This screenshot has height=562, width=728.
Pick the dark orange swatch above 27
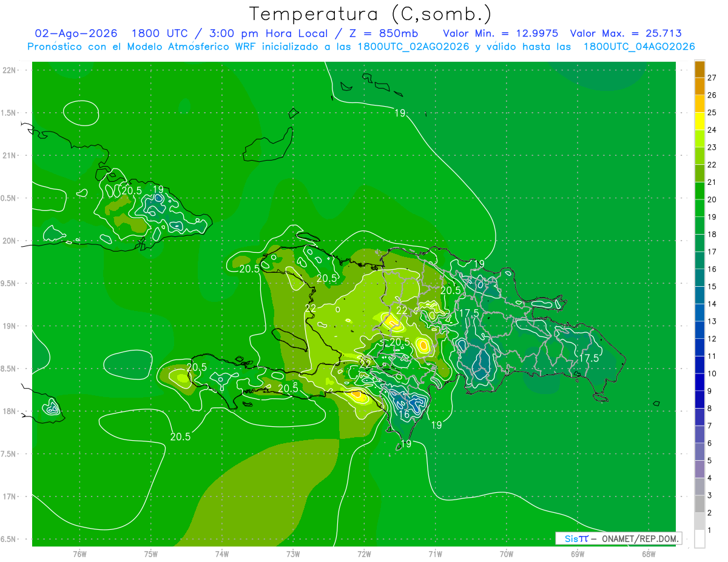pyautogui.click(x=699, y=69)
